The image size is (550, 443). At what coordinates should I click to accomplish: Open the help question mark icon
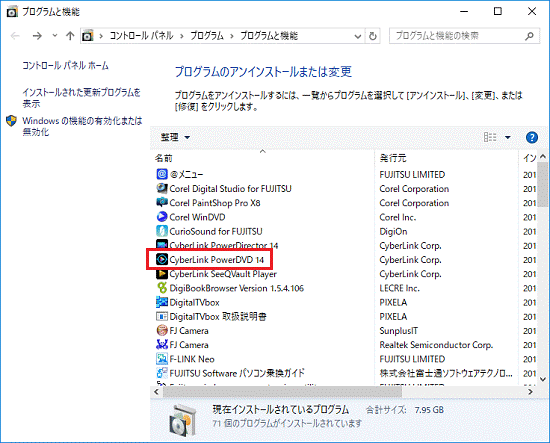coord(532,137)
